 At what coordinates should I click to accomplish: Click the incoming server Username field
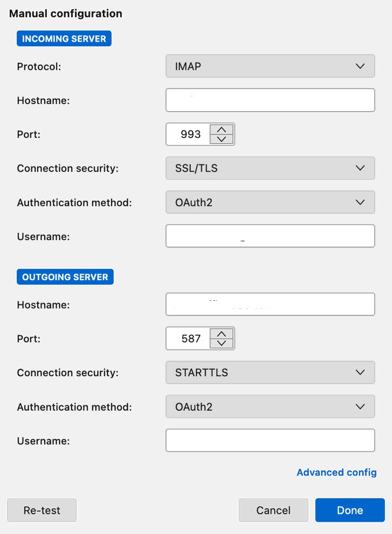[x=270, y=236]
